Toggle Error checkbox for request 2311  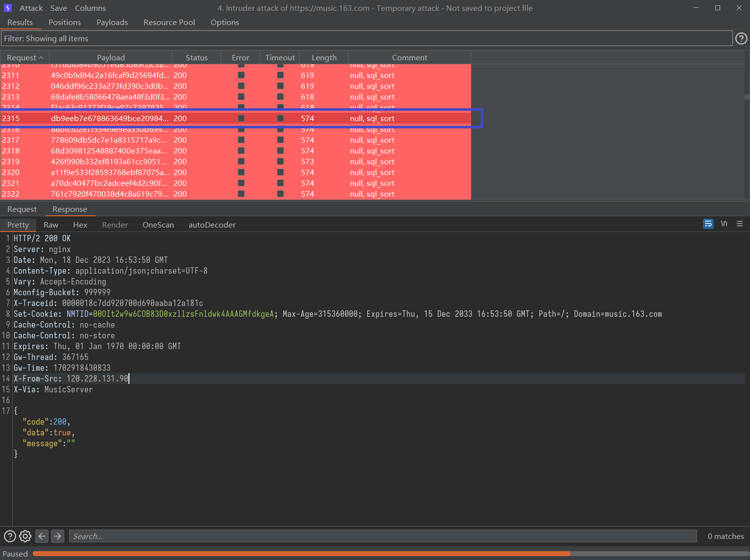click(241, 76)
